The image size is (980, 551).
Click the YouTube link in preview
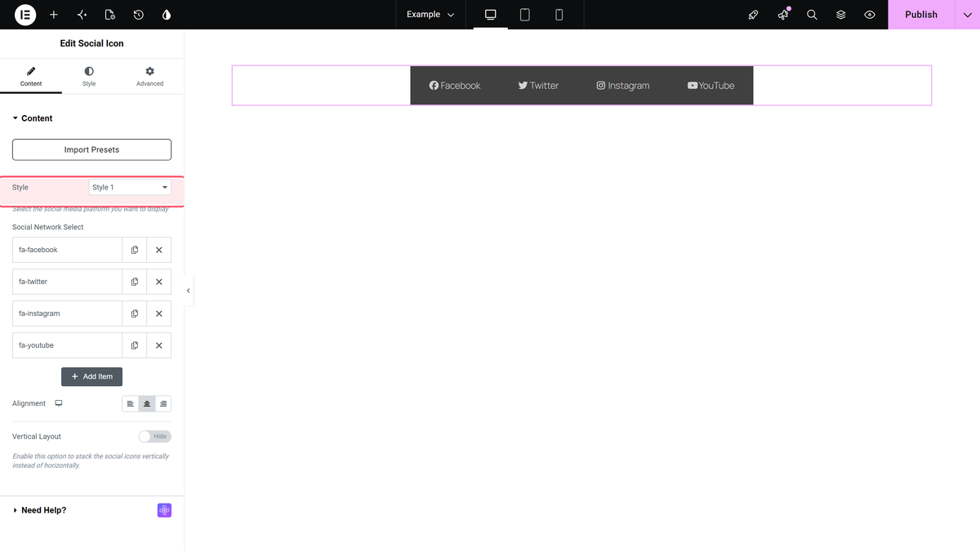pyautogui.click(x=710, y=86)
